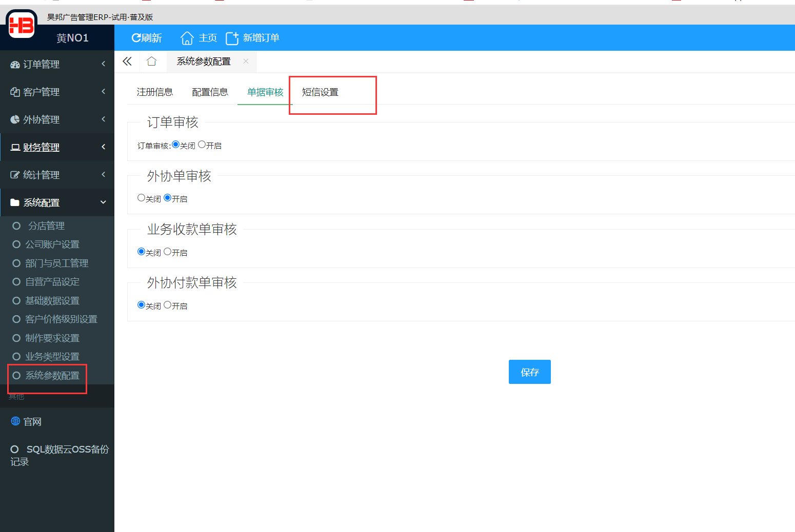Click the circle icon beside SQL数据云OSS备份记录
Image resolution: width=795 pixels, height=532 pixels.
click(14, 449)
